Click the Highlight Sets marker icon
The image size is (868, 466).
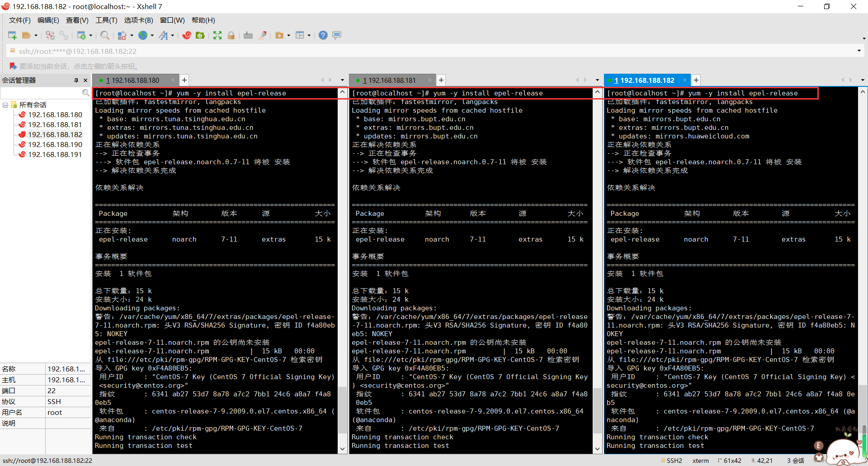262,35
